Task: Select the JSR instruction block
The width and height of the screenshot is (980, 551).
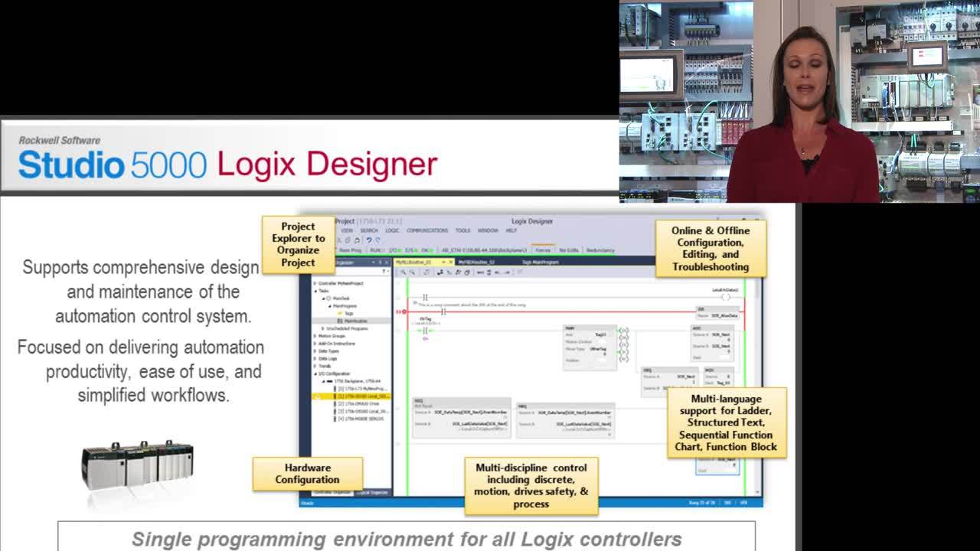Action: (717, 313)
